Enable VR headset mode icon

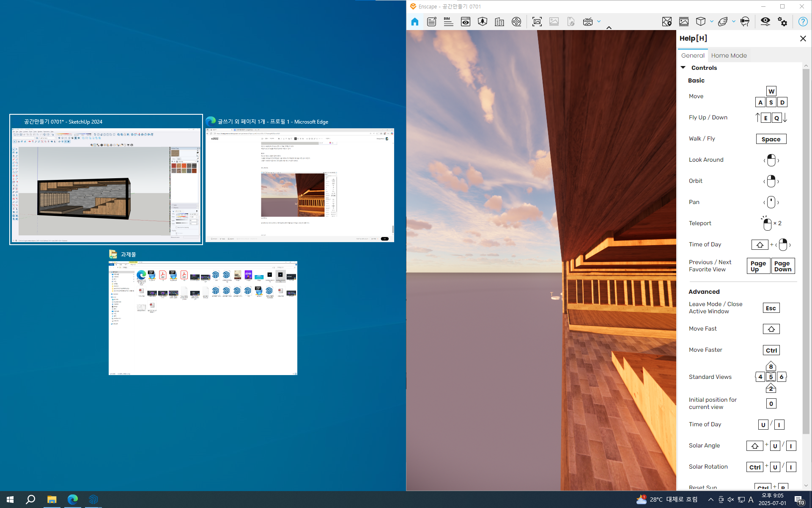pyautogui.click(x=745, y=22)
